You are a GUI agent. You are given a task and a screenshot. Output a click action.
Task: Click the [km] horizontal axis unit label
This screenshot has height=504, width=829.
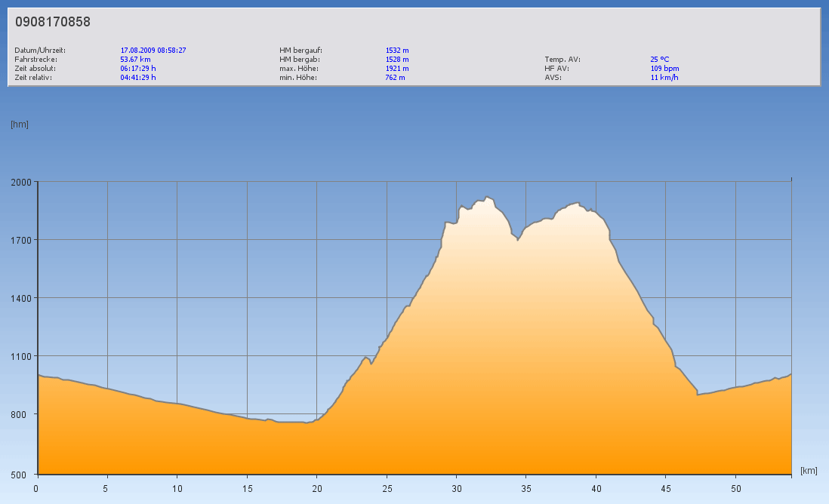coord(809,471)
